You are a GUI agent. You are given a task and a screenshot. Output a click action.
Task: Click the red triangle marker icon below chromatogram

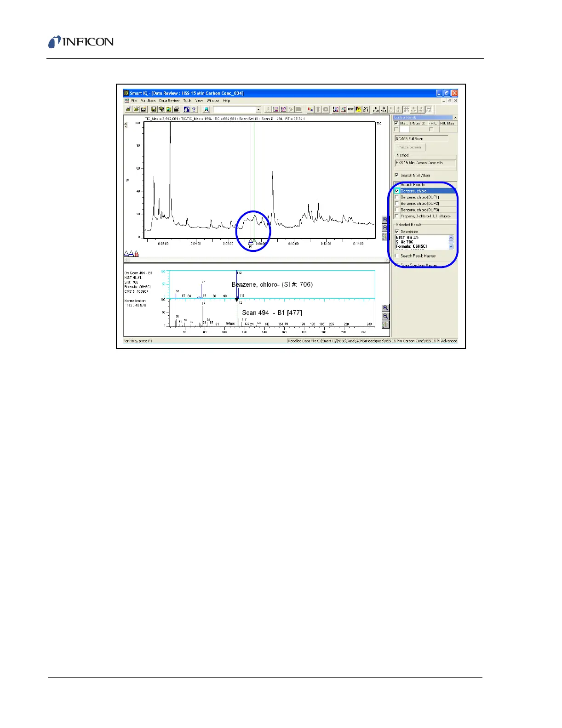[136, 254]
